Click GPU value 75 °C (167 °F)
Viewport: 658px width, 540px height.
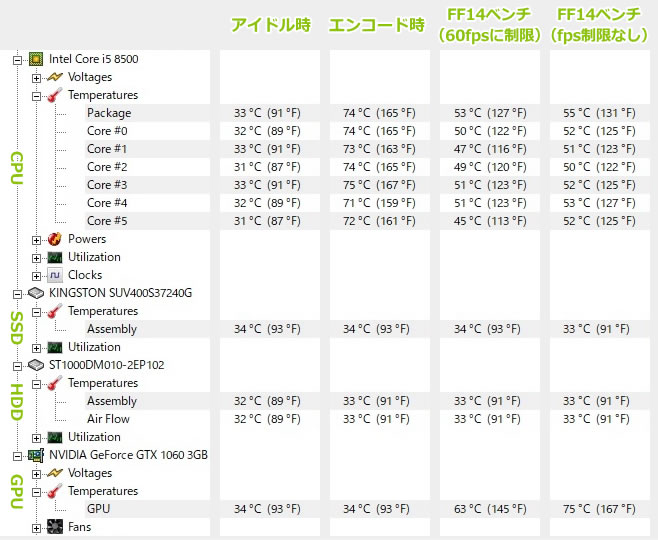pos(599,509)
